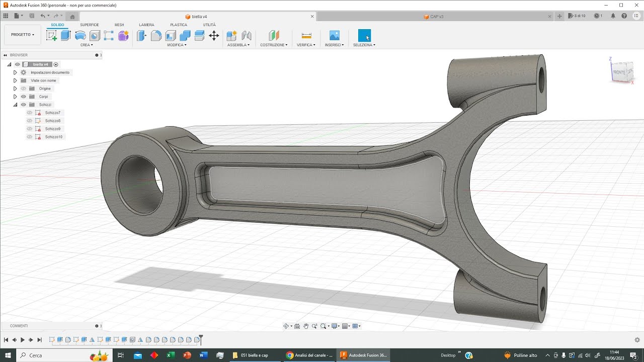Click the ViewCube FRONTE face

[x=618, y=72]
